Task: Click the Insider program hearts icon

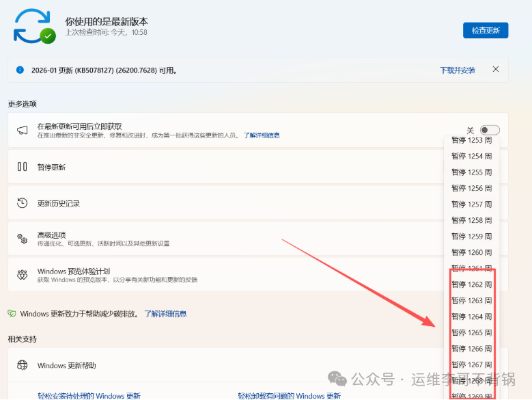Action: pyautogui.click(x=23, y=274)
